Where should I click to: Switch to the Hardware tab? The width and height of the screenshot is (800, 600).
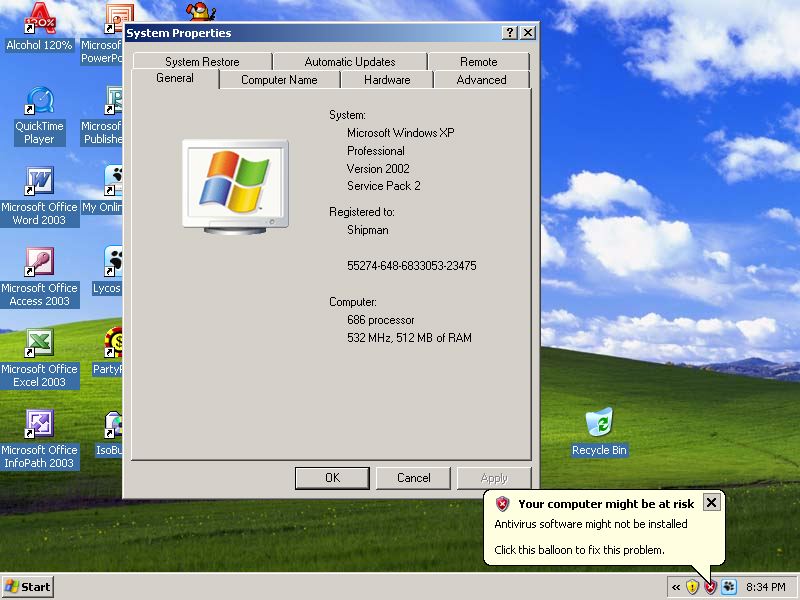coord(387,80)
